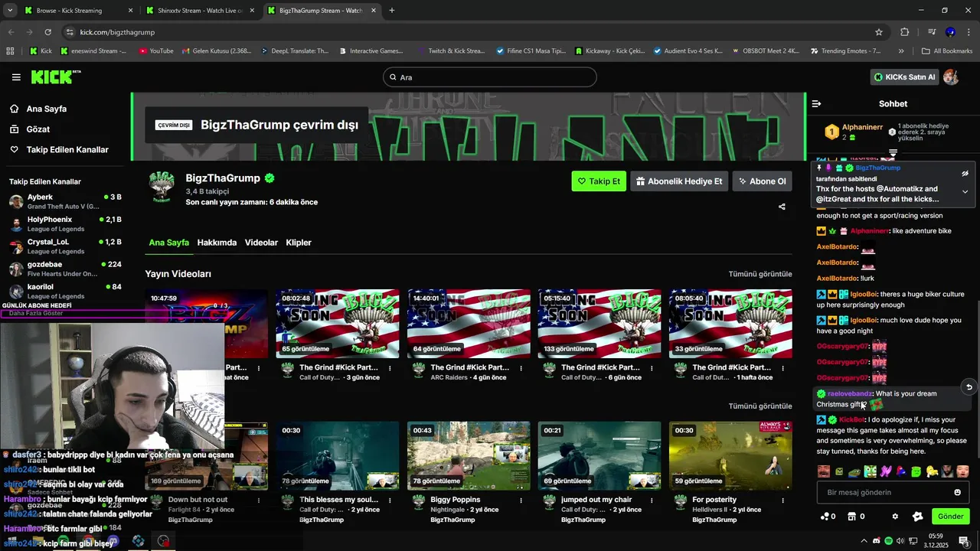Open the hamburger sidebar menu
Viewport: 980px width, 551px height.
pyautogui.click(x=16, y=77)
